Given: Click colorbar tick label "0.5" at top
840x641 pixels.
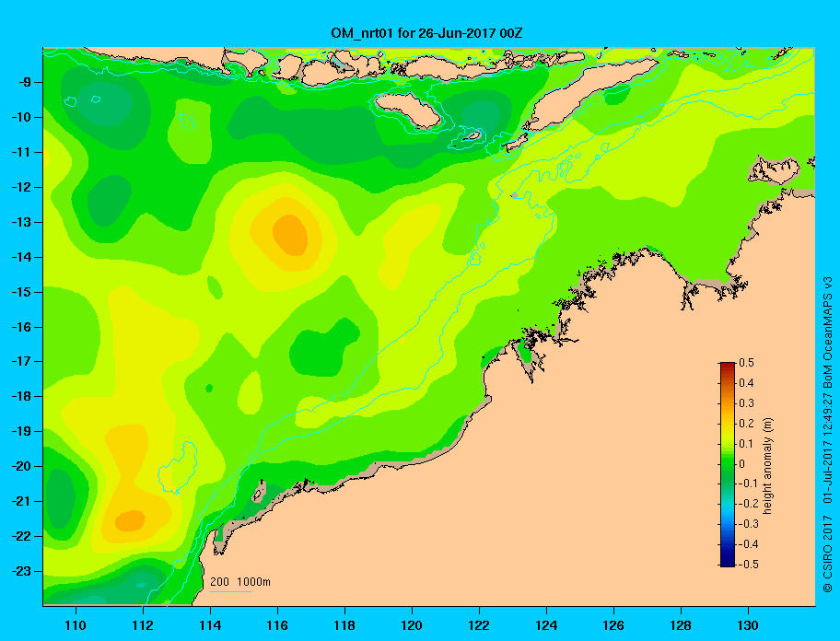Looking at the screenshot, I should tap(747, 363).
